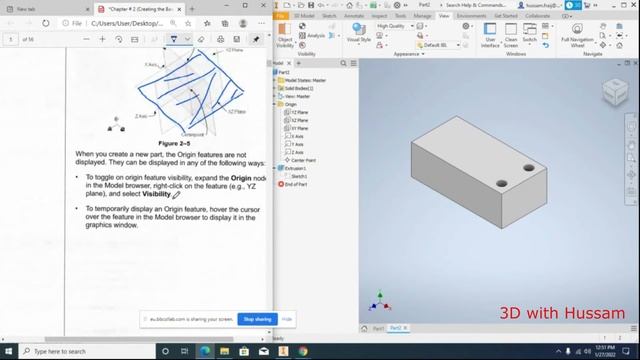Click the Home view icon in Navigate panel
The width and height of the screenshot is (640, 360).
click(620, 45)
